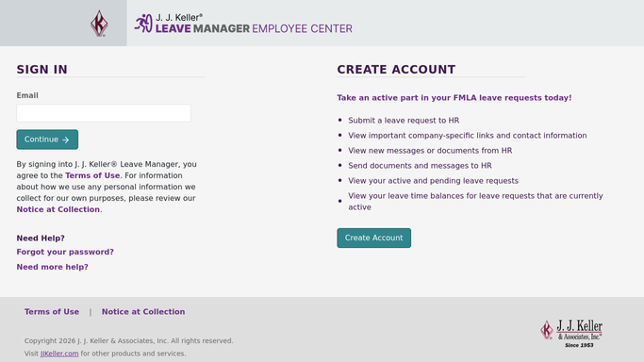Click the Sign In heading
Viewport: 644px width, 362px height.
(x=41, y=70)
